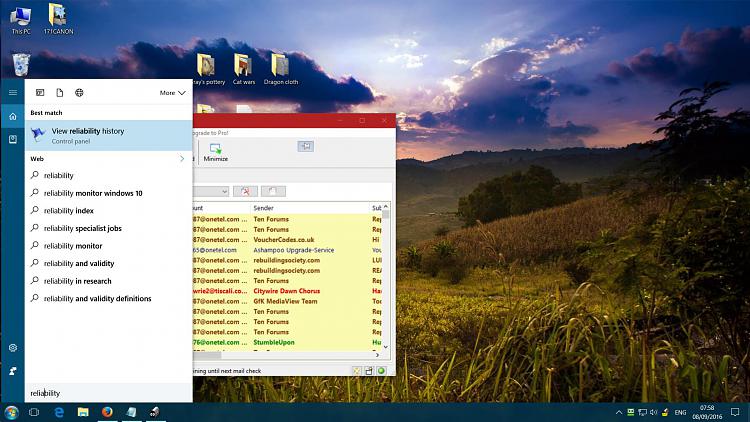Open the Dragon cloth desktop folder
Screen dimensions: 750x422
(281, 69)
